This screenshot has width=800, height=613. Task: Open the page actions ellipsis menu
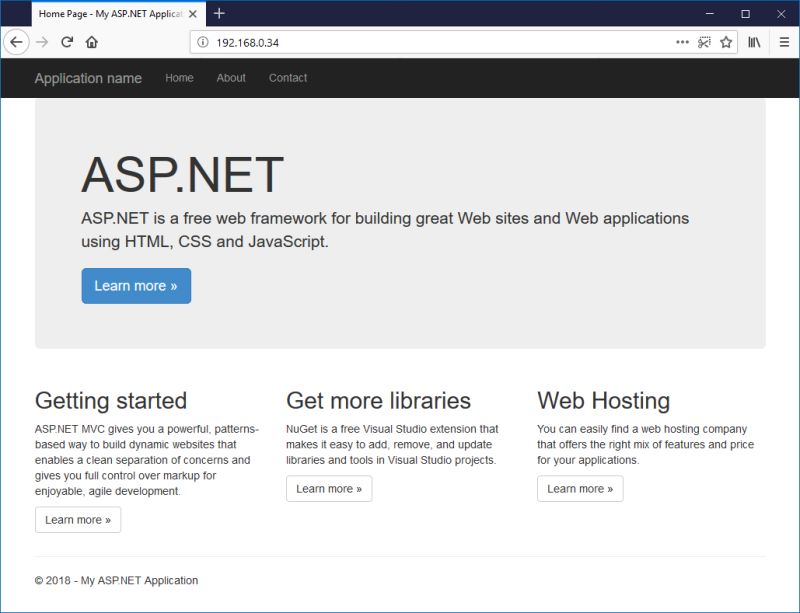pyautogui.click(x=680, y=42)
